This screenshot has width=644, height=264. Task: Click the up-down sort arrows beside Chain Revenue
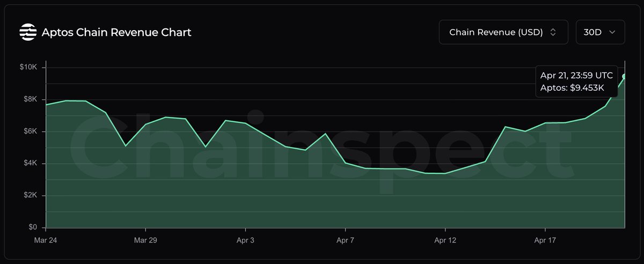coord(553,33)
